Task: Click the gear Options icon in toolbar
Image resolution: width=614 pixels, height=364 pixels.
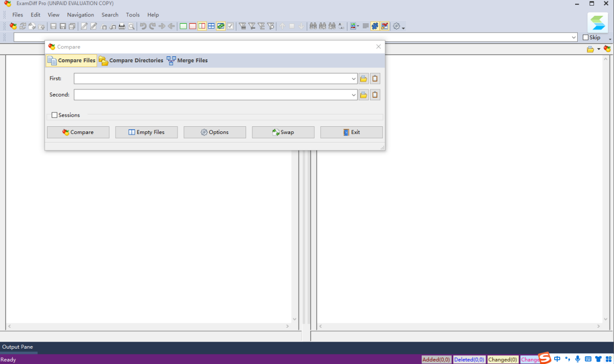Action: click(x=397, y=26)
